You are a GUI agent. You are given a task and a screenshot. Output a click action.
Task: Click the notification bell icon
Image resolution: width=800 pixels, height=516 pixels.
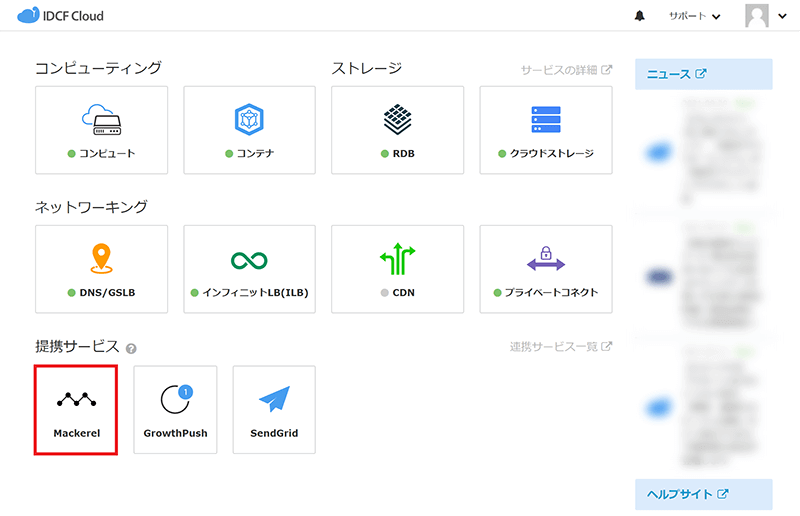[640, 16]
